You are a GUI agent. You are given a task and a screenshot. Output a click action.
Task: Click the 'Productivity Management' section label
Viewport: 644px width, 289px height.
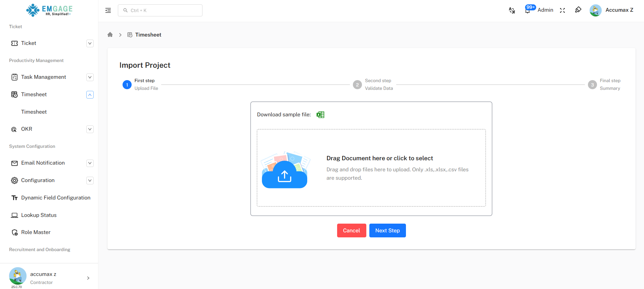pyautogui.click(x=36, y=61)
